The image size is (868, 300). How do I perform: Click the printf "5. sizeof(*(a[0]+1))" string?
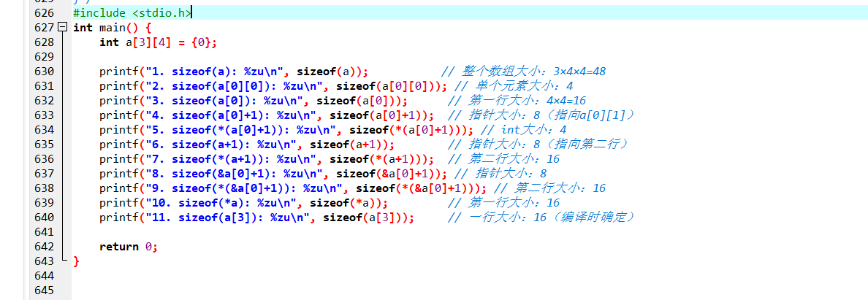click(x=241, y=129)
